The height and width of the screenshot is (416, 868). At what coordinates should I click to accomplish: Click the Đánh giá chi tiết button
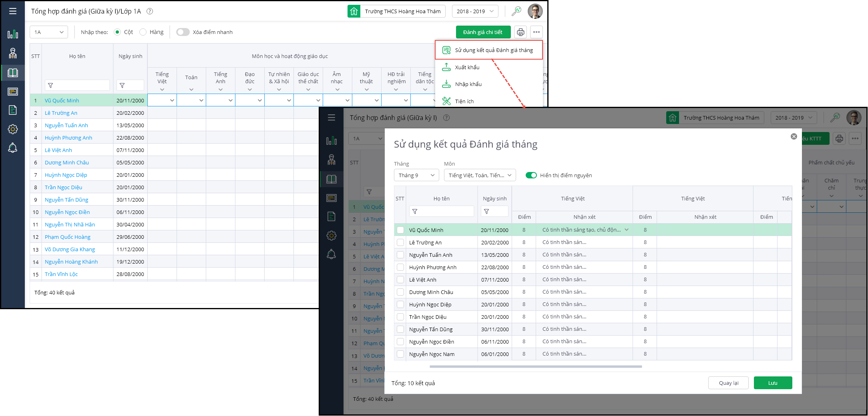(x=483, y=32)
